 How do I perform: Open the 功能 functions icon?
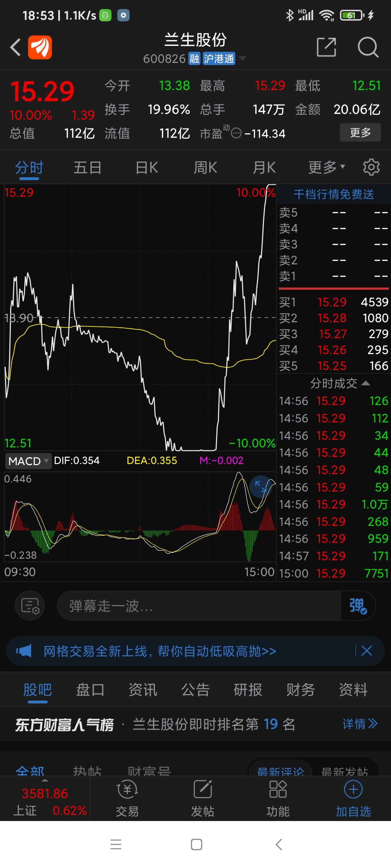(278, 799)
